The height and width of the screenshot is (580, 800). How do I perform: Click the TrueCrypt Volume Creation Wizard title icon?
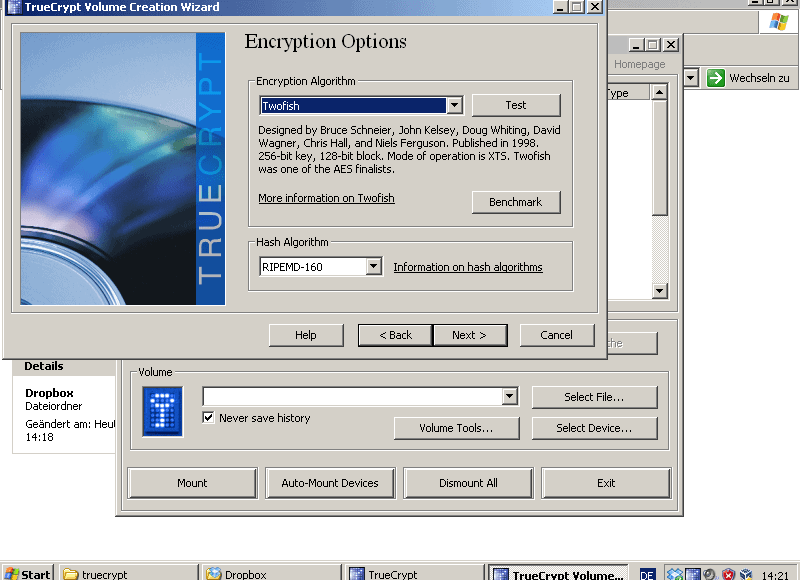pyautogui.click(x=14, y=7)
